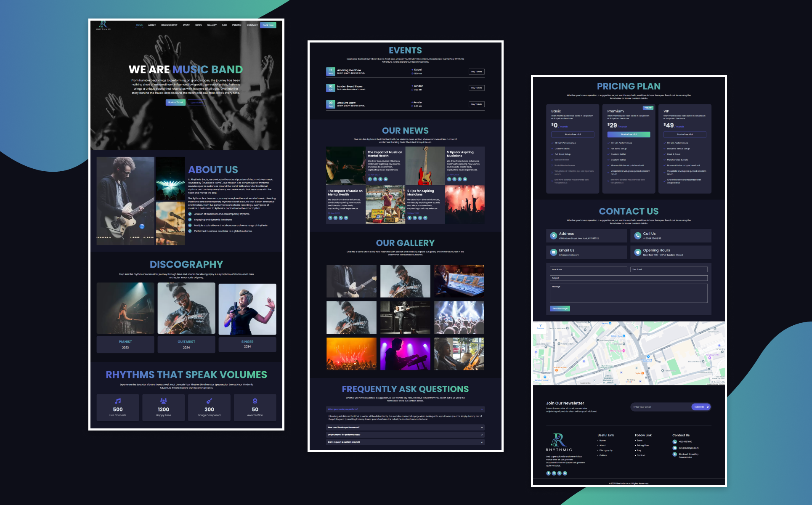Click the people icon above 1200 Happy Fans
Viewport: 812px width, 505px height.
pyautogui.click(x=163, y=401)
